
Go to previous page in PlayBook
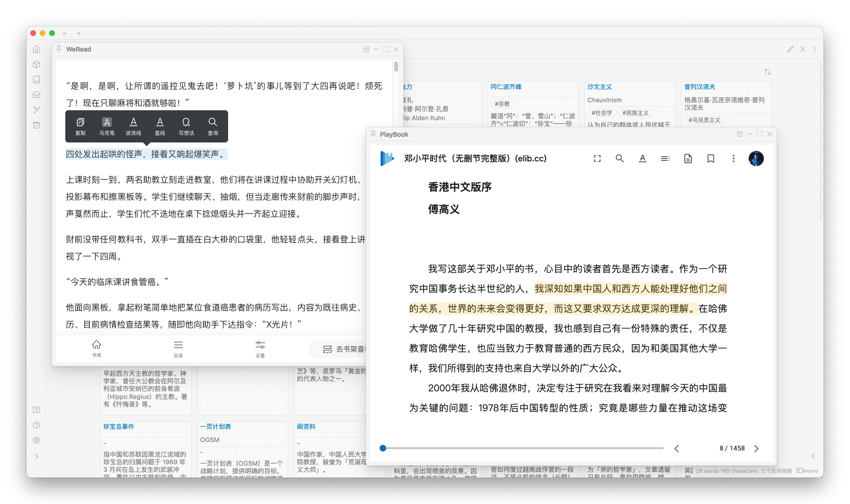tap(677, 449)
